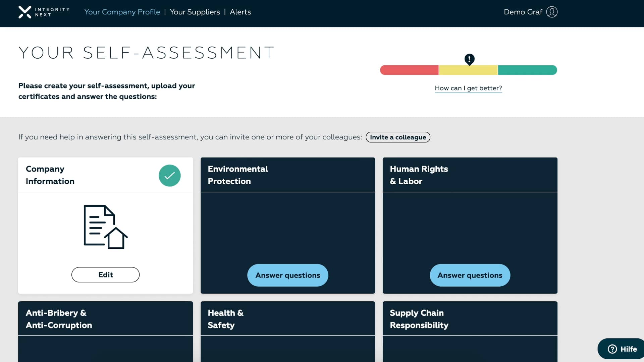This screenshot has height=362, width=644.
Task: Click 'Your Suppliers' menu item
Action: coord(195,12)
